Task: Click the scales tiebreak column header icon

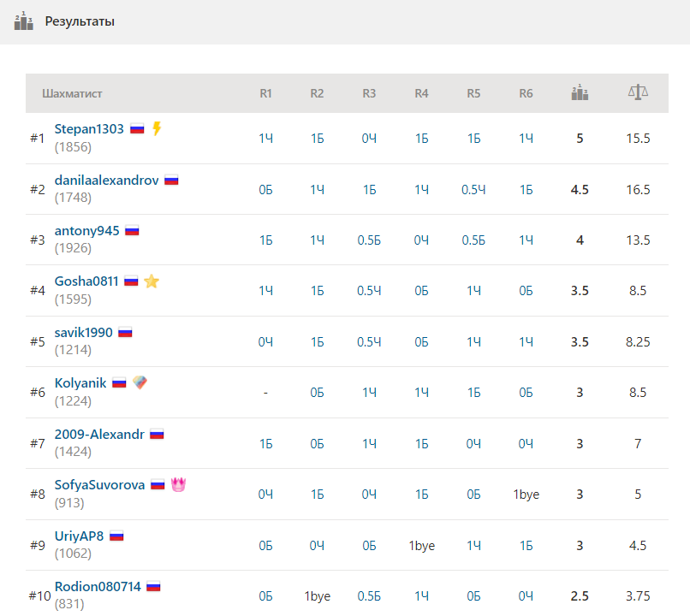Action: coord(638,92)
